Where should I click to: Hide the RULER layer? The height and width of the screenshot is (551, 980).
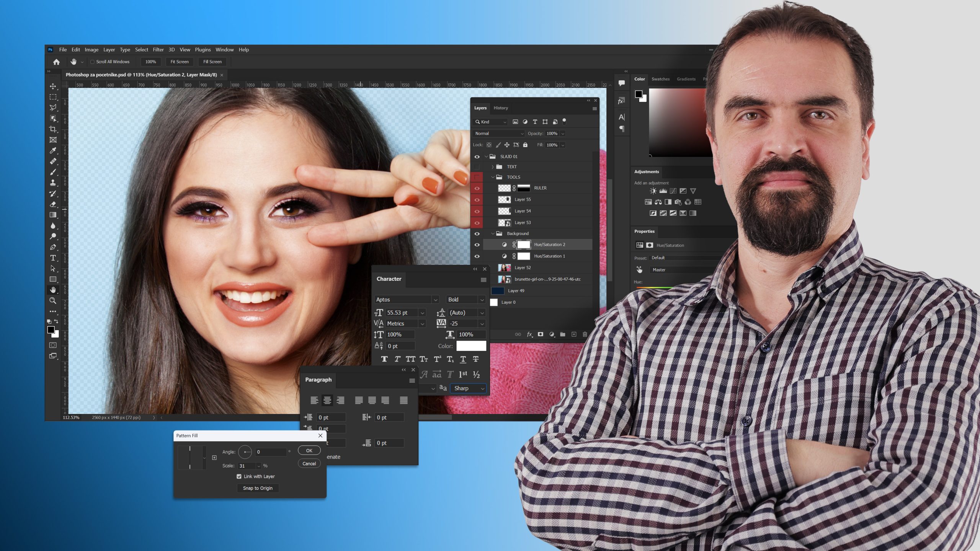[x=477, y=188]
